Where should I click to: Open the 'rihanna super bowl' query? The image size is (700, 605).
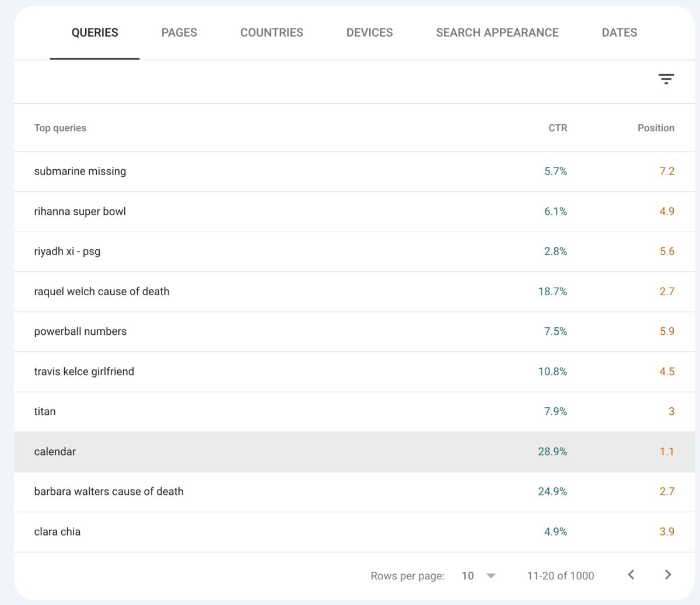click(79, 211)
